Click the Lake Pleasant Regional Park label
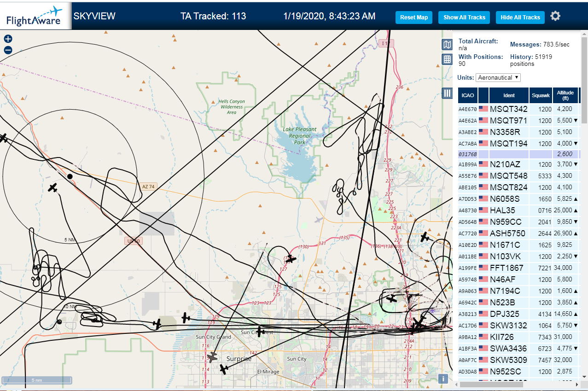This screenshot has width=588, height=391. (300, 136)
